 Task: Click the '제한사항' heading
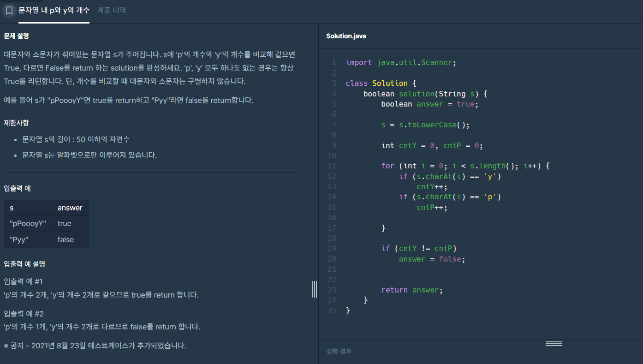point(16,123)
